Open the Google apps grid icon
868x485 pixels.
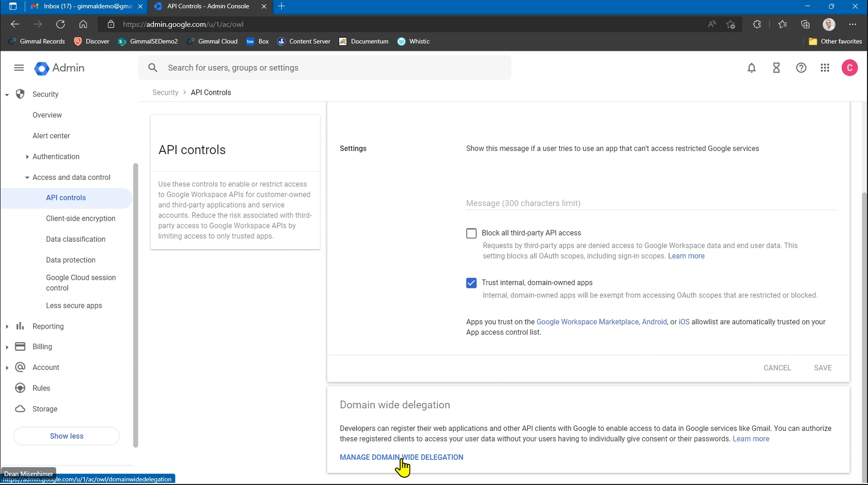point(825,68)
